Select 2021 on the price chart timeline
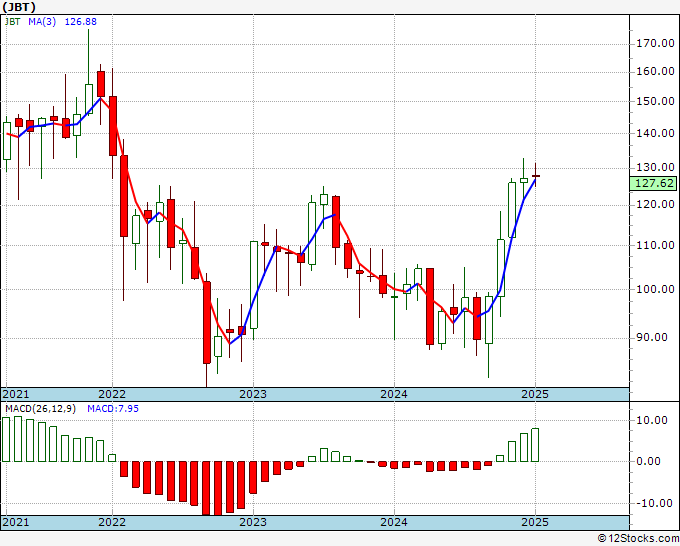The image size is (680, 546). 16,394
